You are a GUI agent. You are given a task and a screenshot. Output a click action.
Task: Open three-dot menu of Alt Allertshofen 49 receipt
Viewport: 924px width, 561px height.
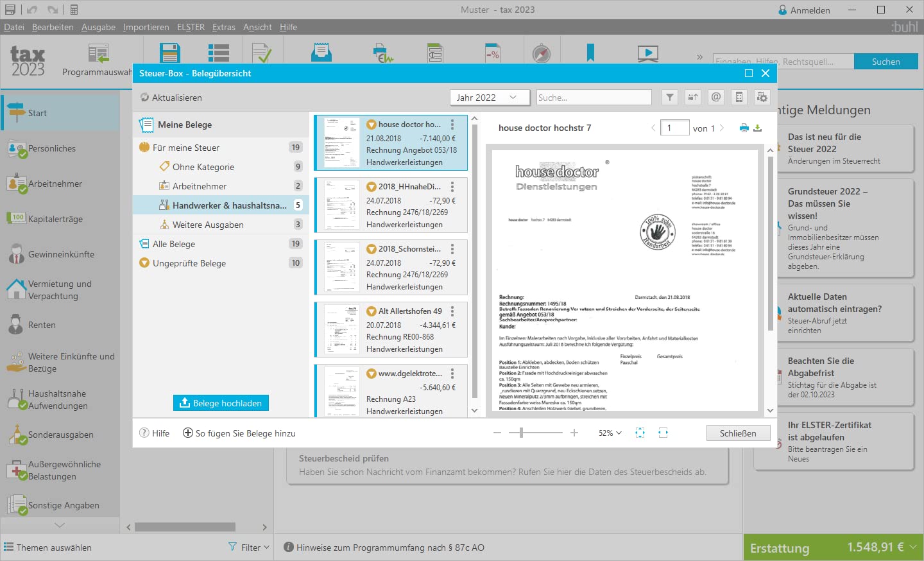452,311
